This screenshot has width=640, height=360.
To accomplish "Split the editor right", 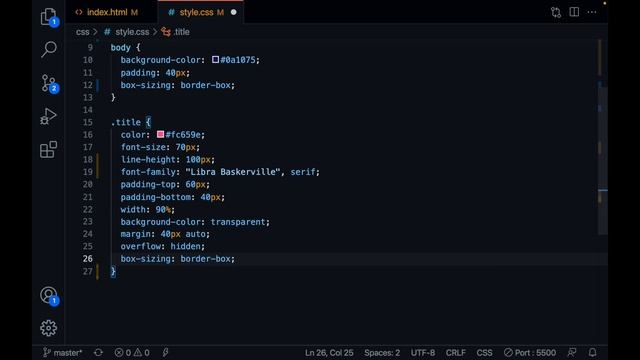I will 574,12.
